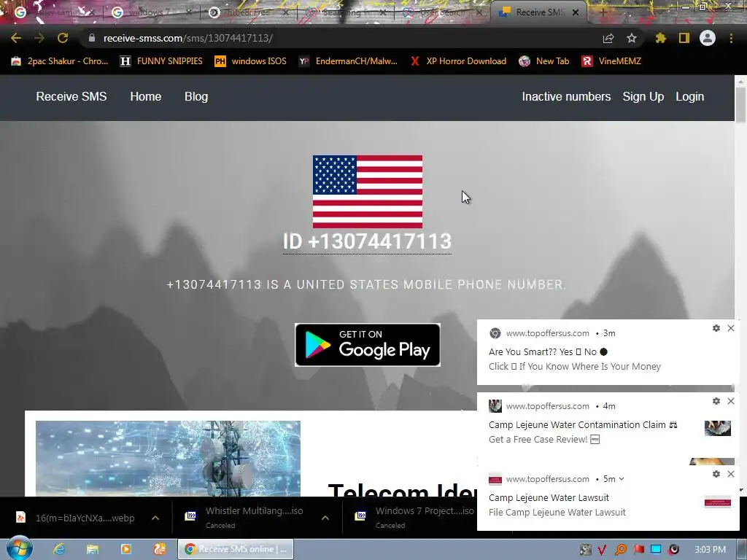This screenshot has height=560, width=747.
Task: Click the 3:03 PM taskbar clock
Action: pyautogui.click(x=710, y=550)
